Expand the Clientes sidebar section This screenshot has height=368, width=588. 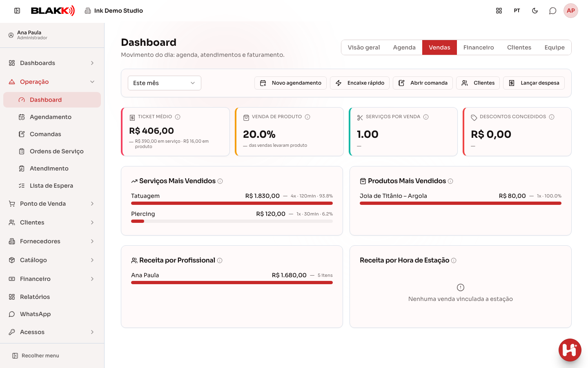click(x=52, y=222)
